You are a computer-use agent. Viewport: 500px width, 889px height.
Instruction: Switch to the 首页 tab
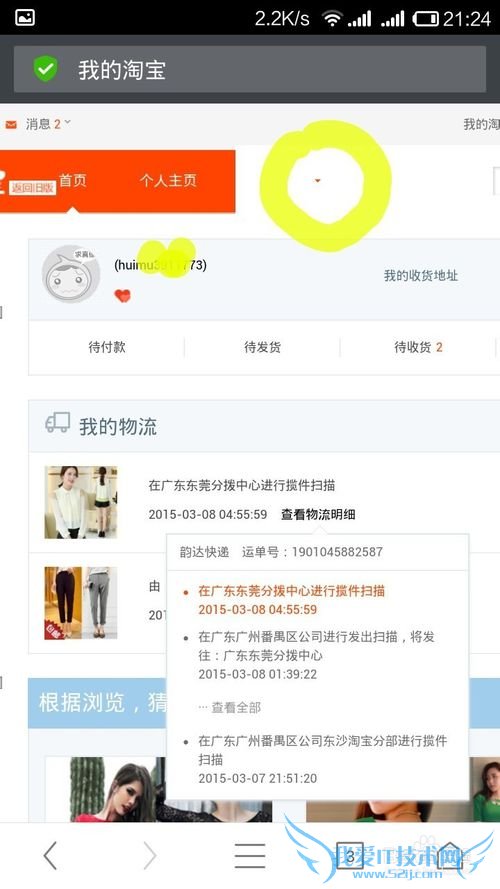(73, 180)
